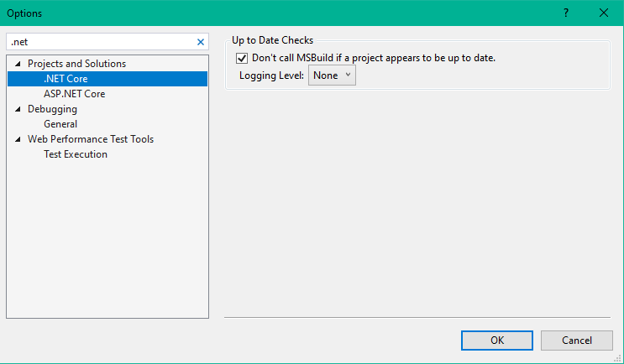Select the Web Performance Test Tools label
Viewport: 624px width, 364px height.
click(91, 139)
